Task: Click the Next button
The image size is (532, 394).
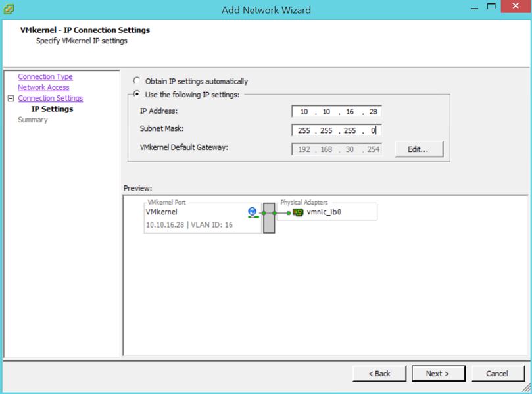Action: pyautogui.click(x=439, y=374)
